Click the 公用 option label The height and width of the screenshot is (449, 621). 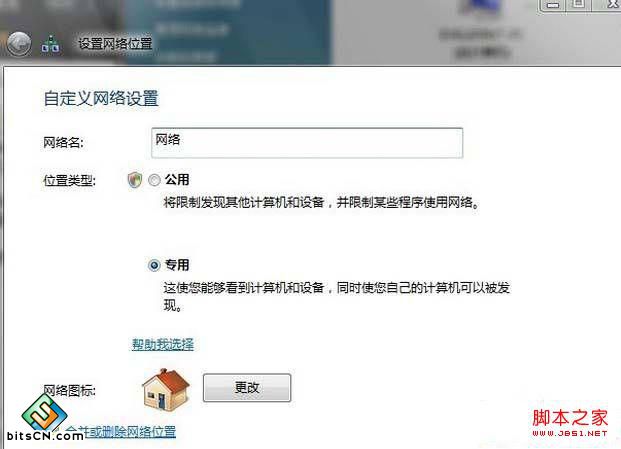click(x=177, y=180)
